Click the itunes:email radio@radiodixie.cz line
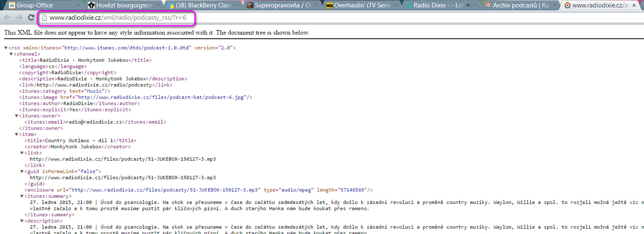644x234 pixels. coord(96,122)
